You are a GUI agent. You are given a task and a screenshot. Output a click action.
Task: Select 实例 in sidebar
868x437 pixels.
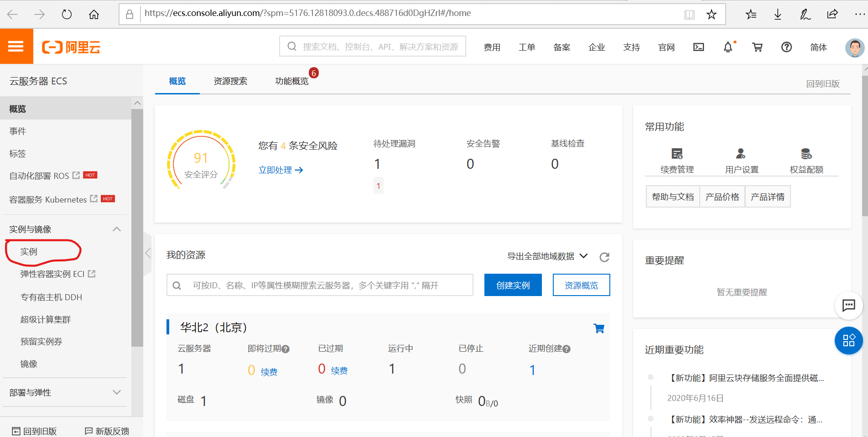29,251
